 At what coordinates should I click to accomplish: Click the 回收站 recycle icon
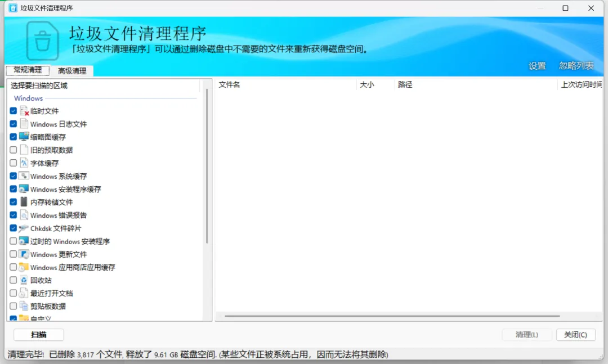[24, 280]
